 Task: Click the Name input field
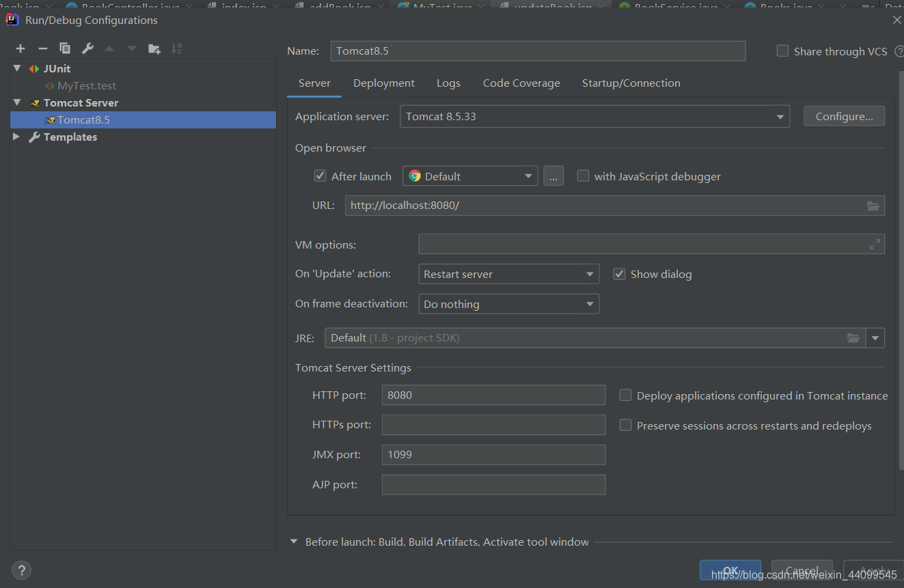pos(538,51)
